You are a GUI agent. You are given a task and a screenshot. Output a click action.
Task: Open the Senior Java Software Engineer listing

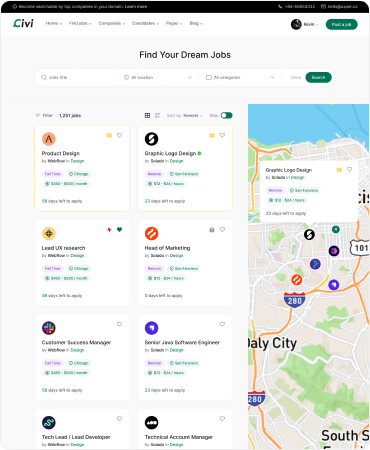(x=182, y=342)
